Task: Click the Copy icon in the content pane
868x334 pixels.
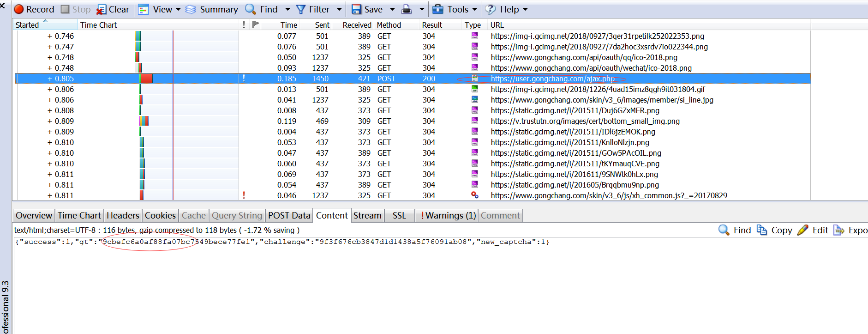Action: pyautogui.click(x=762, y=230)
